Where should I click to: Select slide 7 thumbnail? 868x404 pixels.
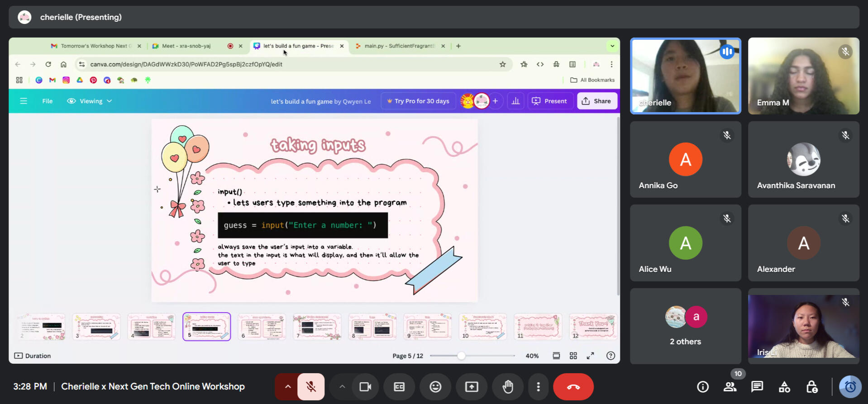(x=317, y=327)
